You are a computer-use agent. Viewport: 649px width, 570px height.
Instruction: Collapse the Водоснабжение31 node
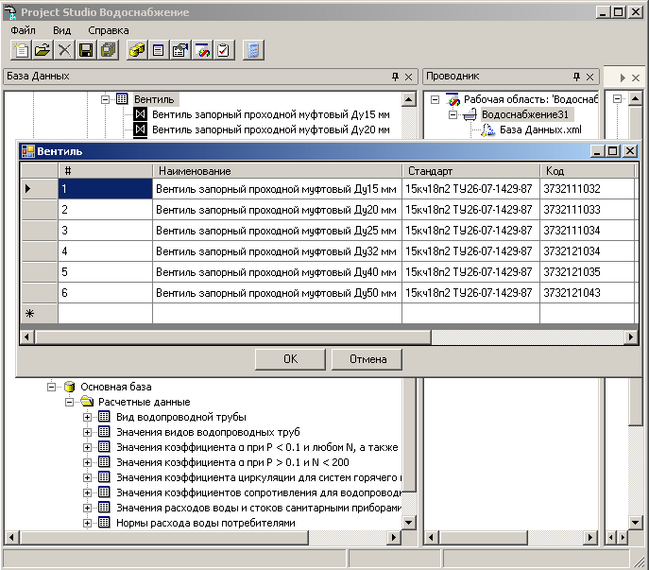pyautogui.click(x=453, y=115)
